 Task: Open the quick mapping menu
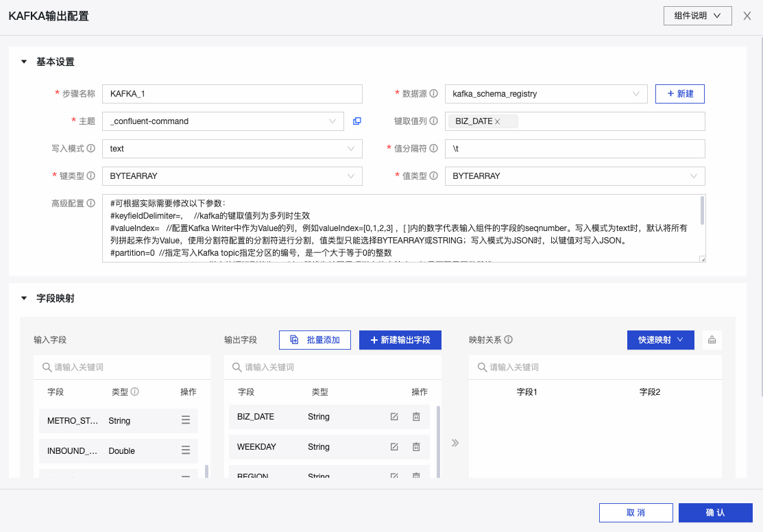pyautogui.click(x=660, y=340)
